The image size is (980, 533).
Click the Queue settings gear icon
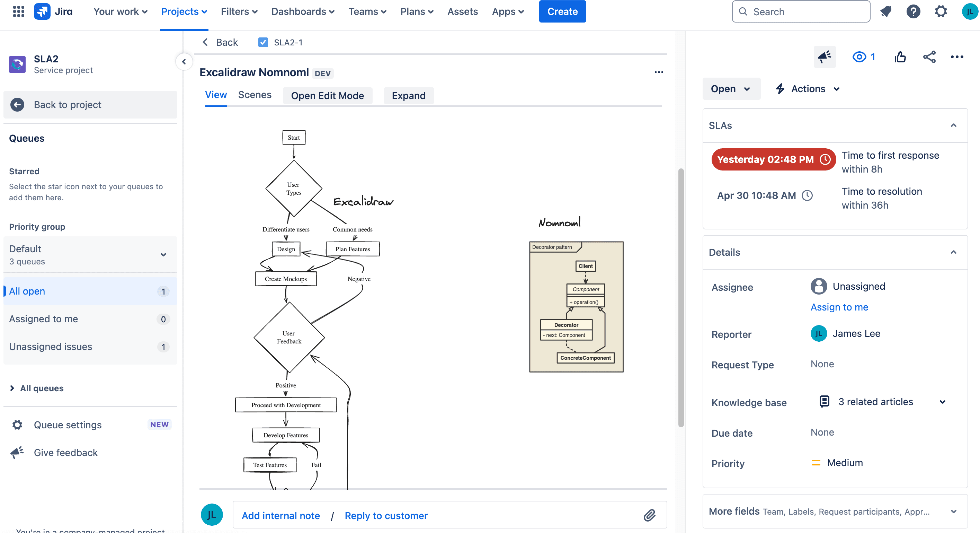click(18, 425)
